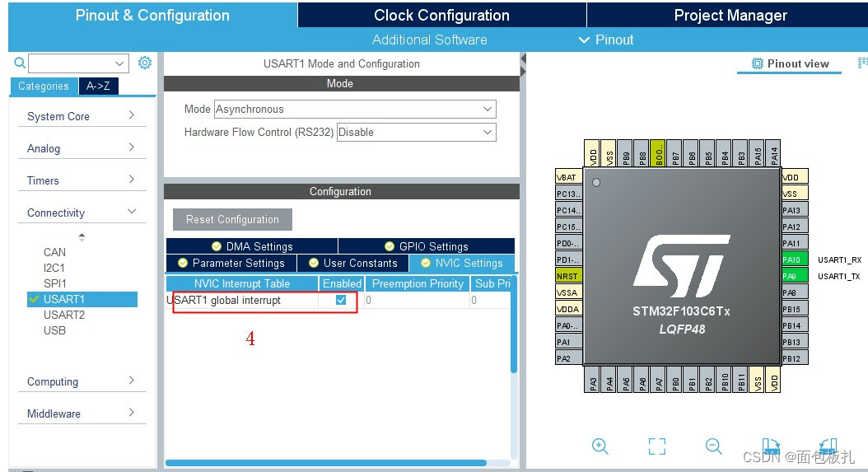Collapse the configuration panel with splitter arrow
Image resolution: width=868 pixels, height=472 pixels.
523,58
